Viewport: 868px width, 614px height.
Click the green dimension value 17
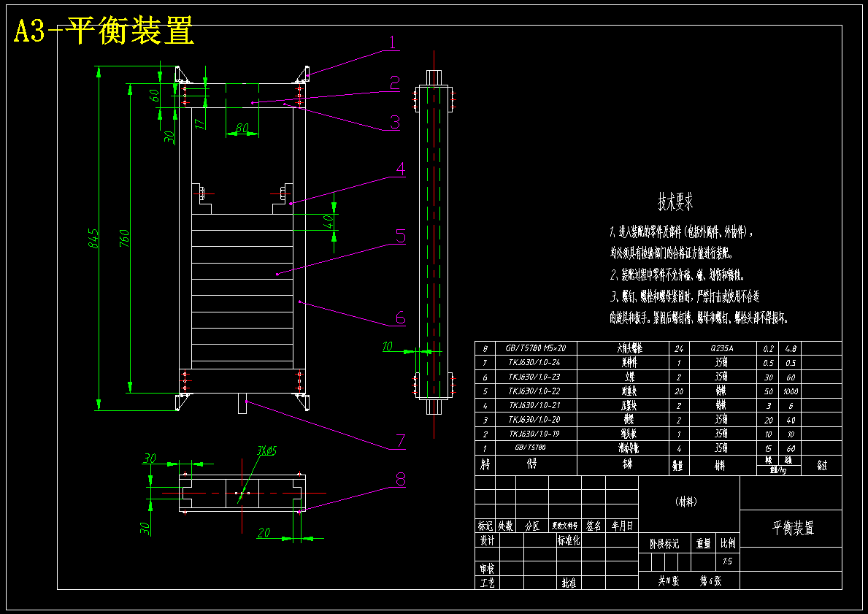201,123
